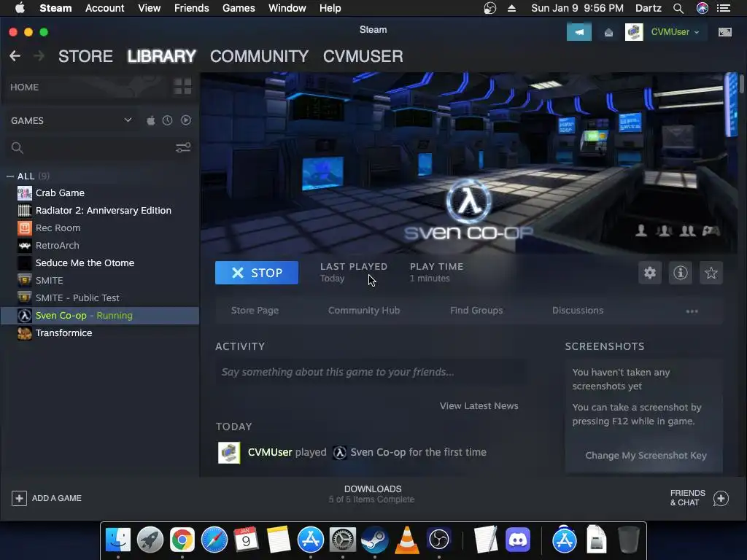Select Seduce Me the Otome

click(x=100, y=262)
